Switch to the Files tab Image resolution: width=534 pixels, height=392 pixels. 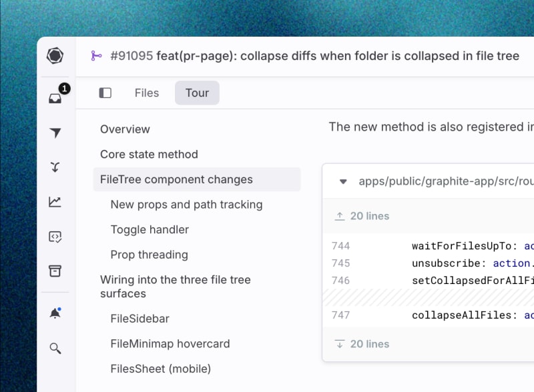point(147,93)
